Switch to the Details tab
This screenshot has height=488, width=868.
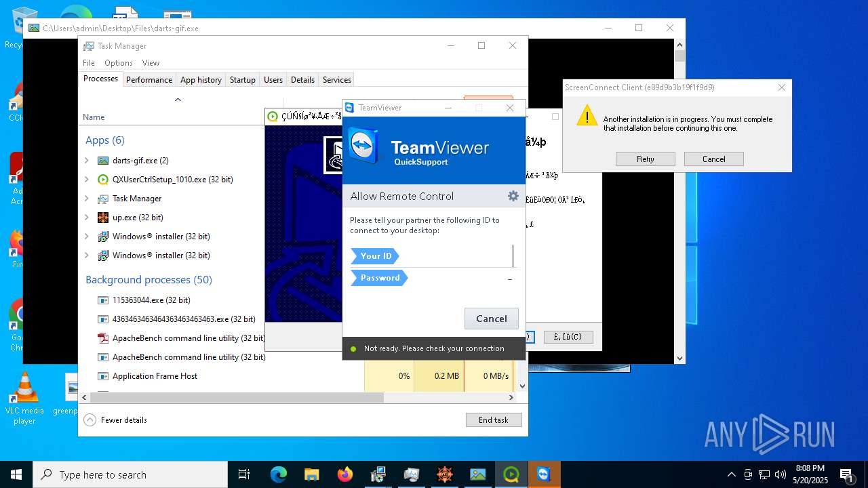tap(302, 79)
